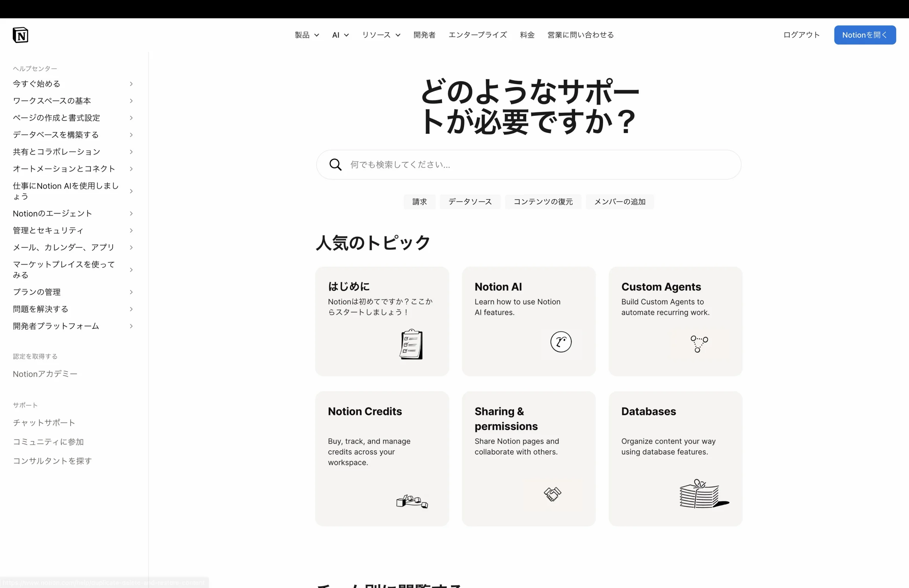Go to 料金 pricing page

[527, 35]
